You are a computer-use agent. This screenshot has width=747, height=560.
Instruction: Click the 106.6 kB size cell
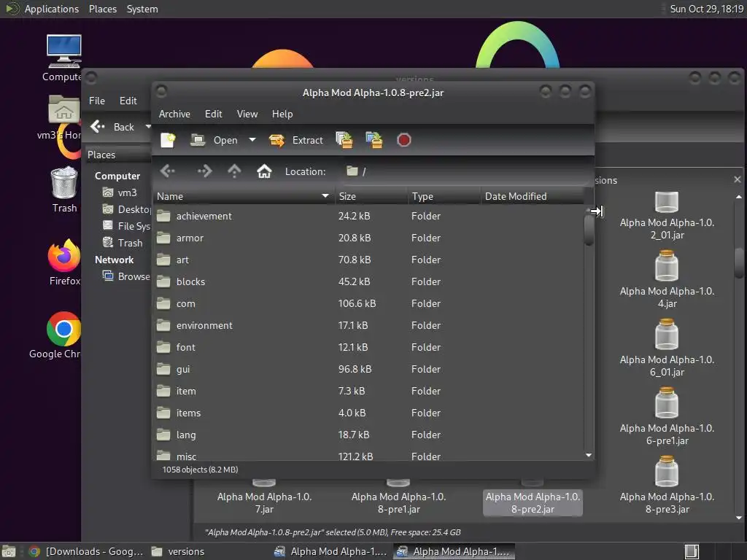pyautogui.click(x=357, y=304)
